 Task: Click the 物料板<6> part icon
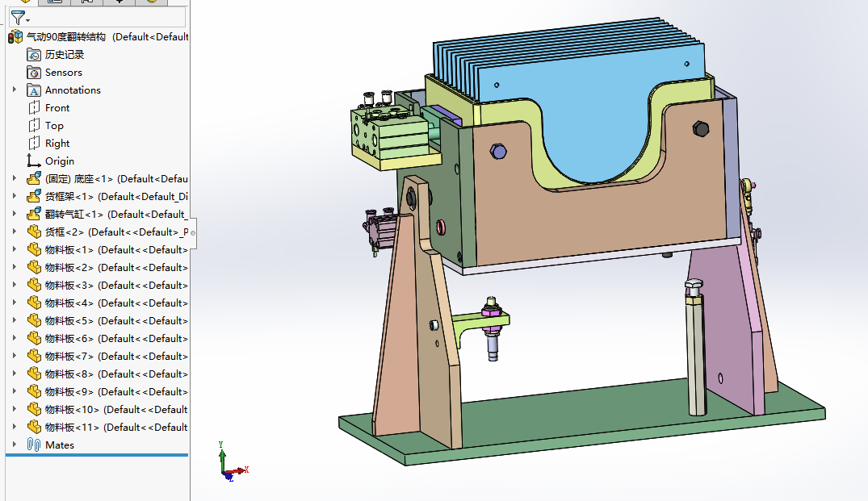34,338
